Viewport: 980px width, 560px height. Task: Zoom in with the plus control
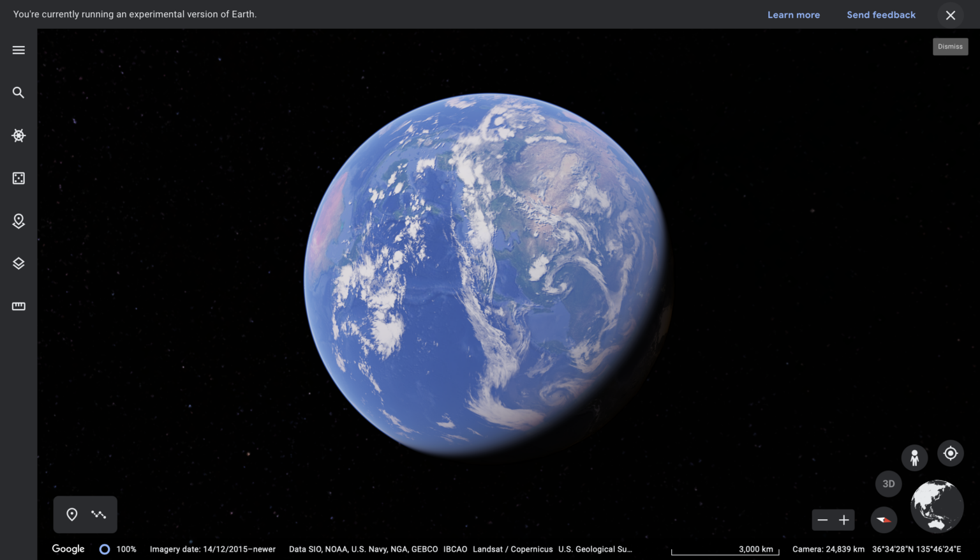(843, 520)
